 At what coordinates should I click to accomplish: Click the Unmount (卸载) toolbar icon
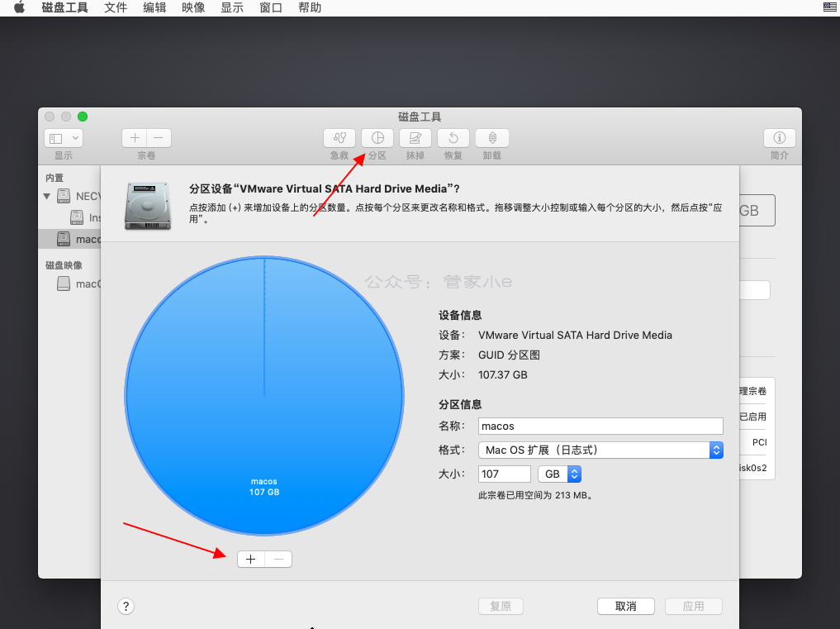click(x=491, y=138)
